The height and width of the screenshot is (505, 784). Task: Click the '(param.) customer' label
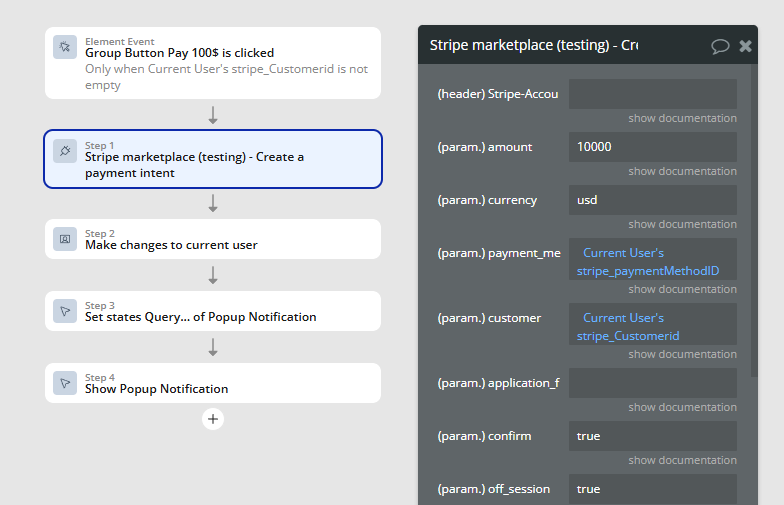[489, 318]
